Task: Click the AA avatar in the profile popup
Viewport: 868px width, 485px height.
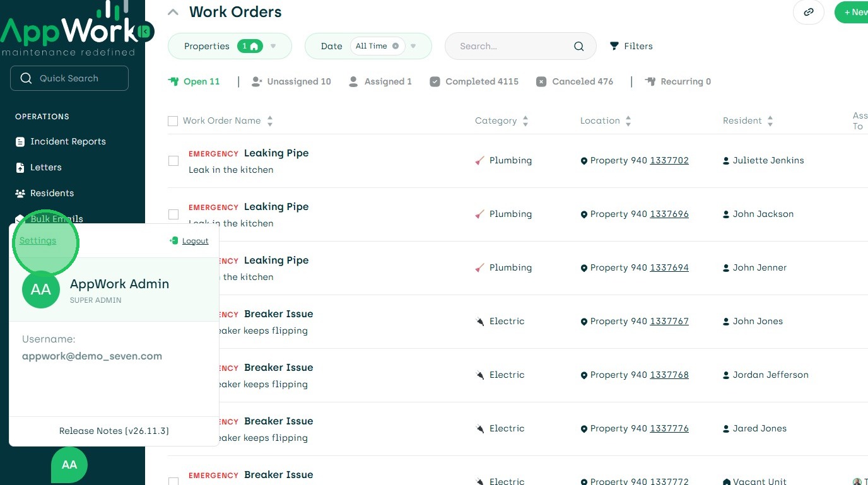Action: (41, 289)
